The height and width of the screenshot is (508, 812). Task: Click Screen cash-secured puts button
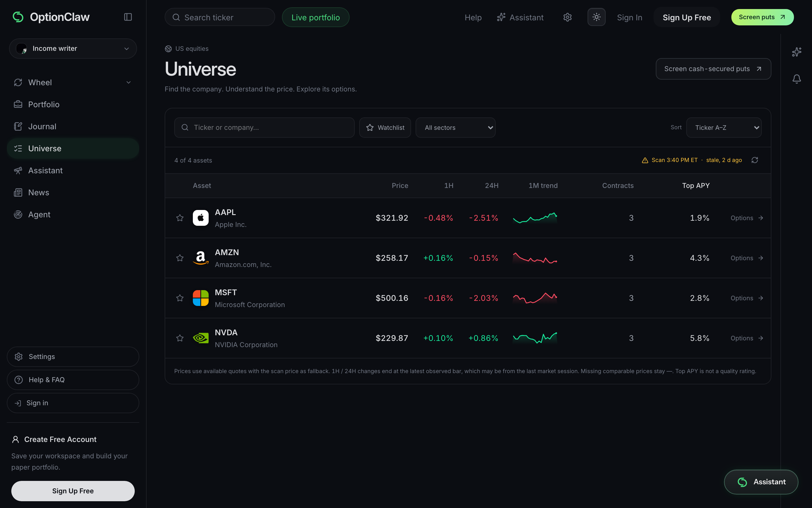[x=713, y=69]
